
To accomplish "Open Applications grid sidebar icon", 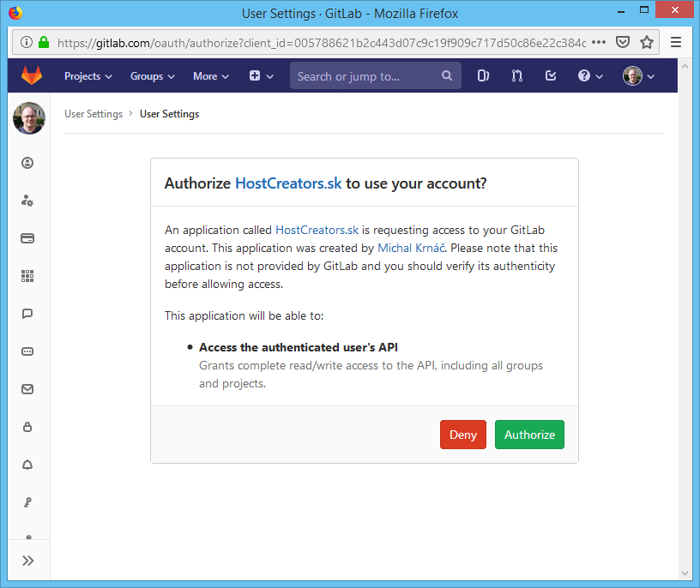I will pyautogui.click(x=27, y=276).
